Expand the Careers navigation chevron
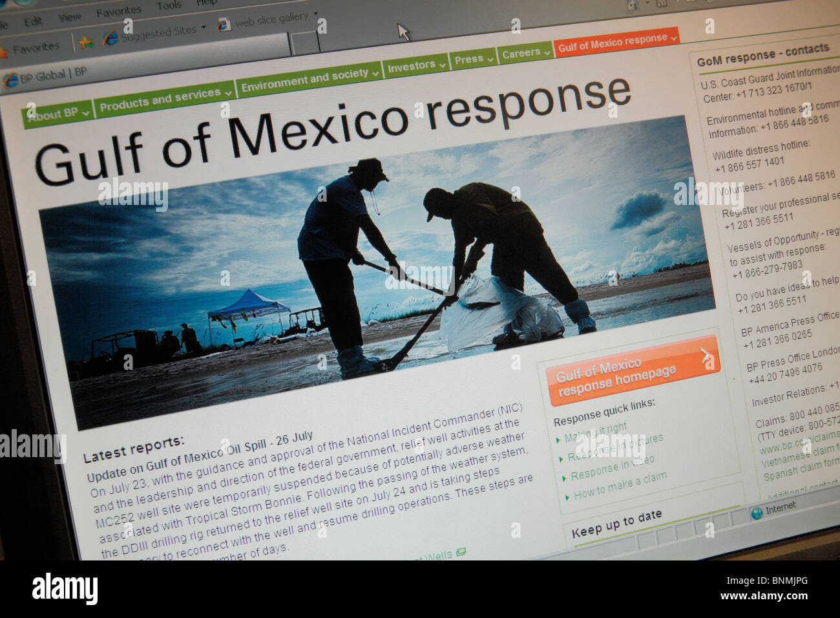This screenshot has height=618, width=840. pos(547,53)
